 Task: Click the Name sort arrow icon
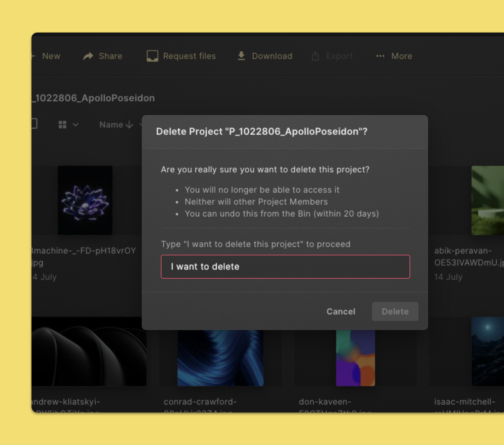tap(129, 125)
